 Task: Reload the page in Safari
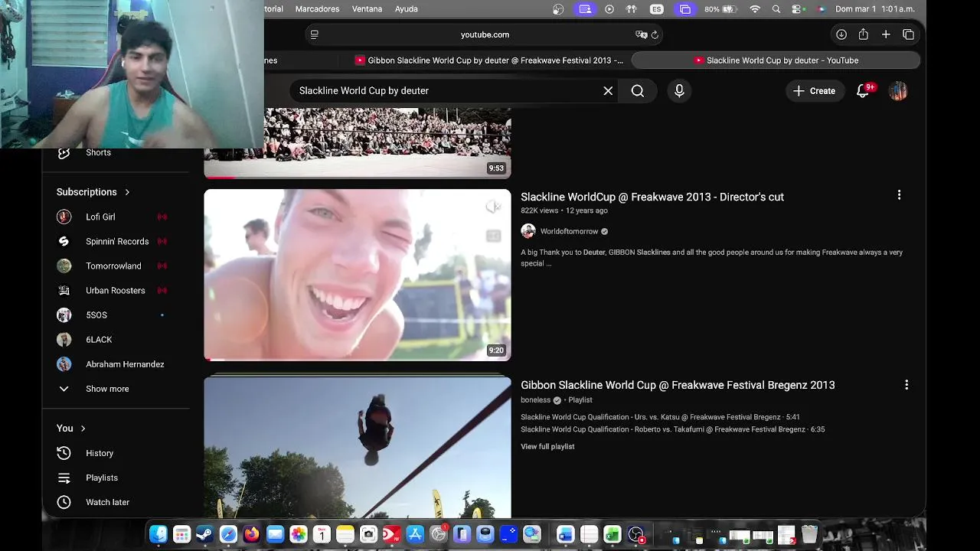pyautogui.click(x=655, y=34)
